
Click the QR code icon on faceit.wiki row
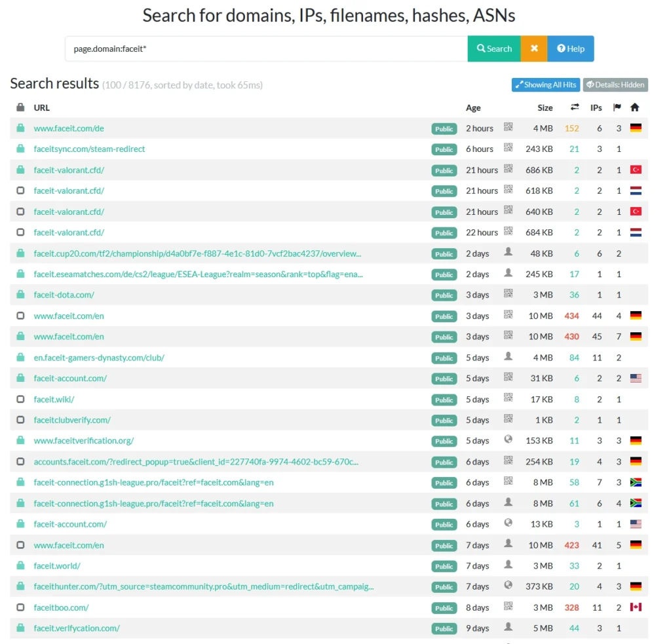click(508, 398)
